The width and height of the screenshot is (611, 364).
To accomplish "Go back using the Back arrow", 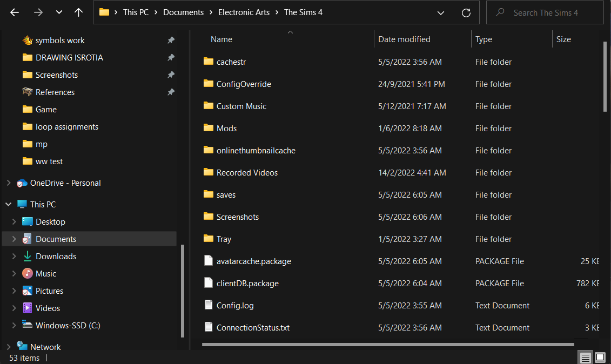I will (15, 12).
